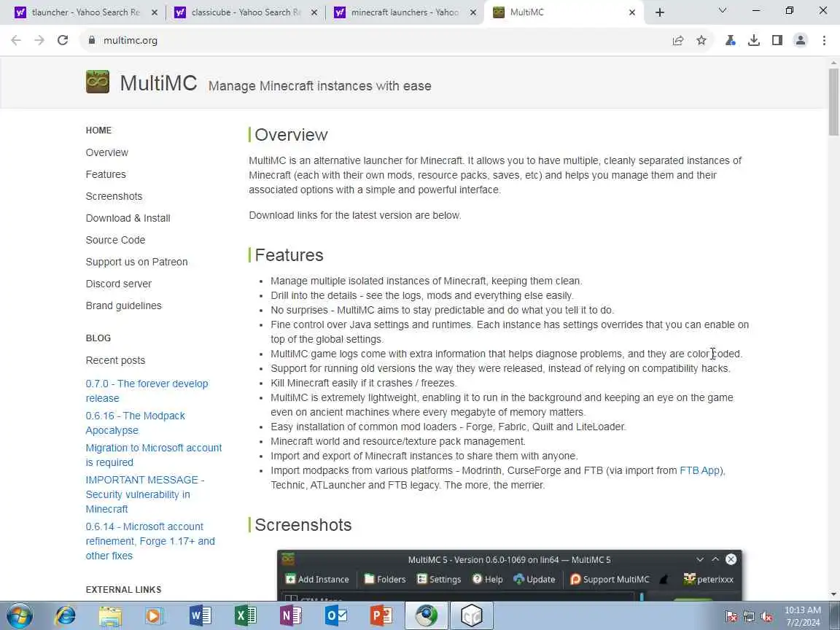The width and height of the screenshot is (840, 630).
Task: Open Windows Media Player from taskbar
Action: 155,616
